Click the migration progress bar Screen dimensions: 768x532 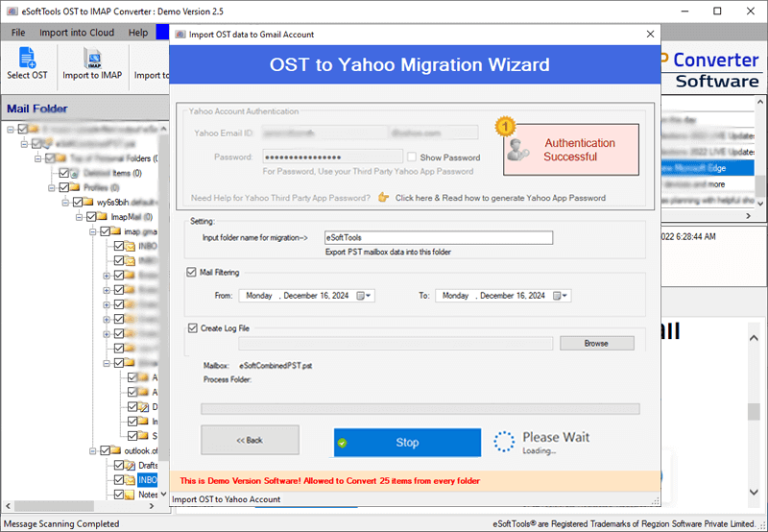(420, 409)
